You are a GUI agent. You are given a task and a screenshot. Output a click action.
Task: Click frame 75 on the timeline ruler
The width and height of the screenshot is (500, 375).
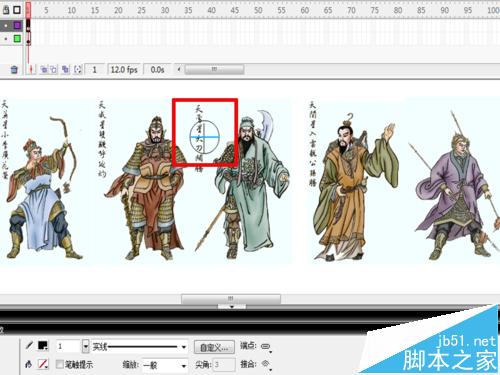(375, 10)
